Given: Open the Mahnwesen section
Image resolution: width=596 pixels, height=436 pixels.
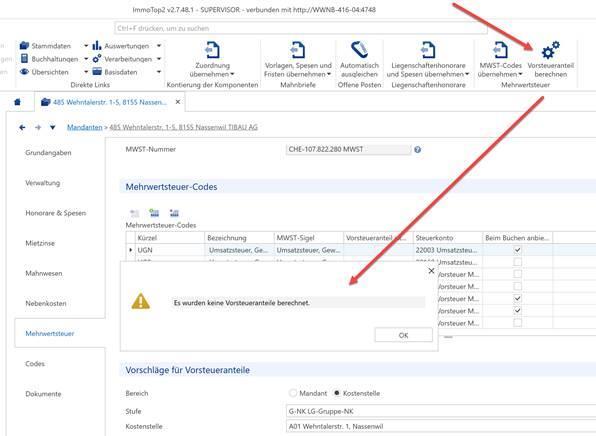Looking at the screenshot, I should click(x=44, y=273).
